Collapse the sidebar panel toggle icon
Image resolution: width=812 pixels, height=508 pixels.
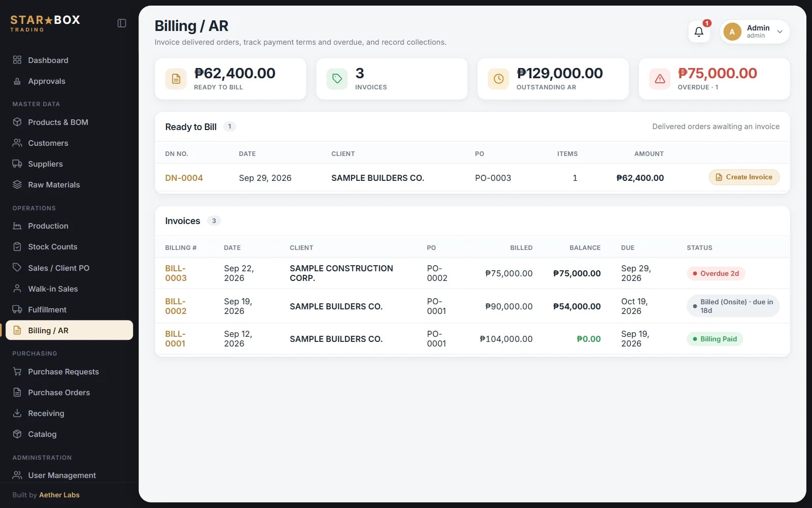122,23
